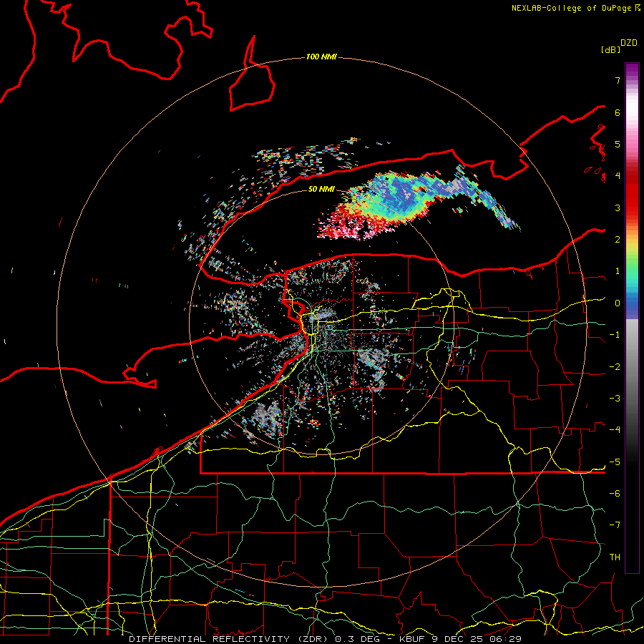Click the "2" value on the dB scale
Screen dimensions: 644x644
click(618, 240)
